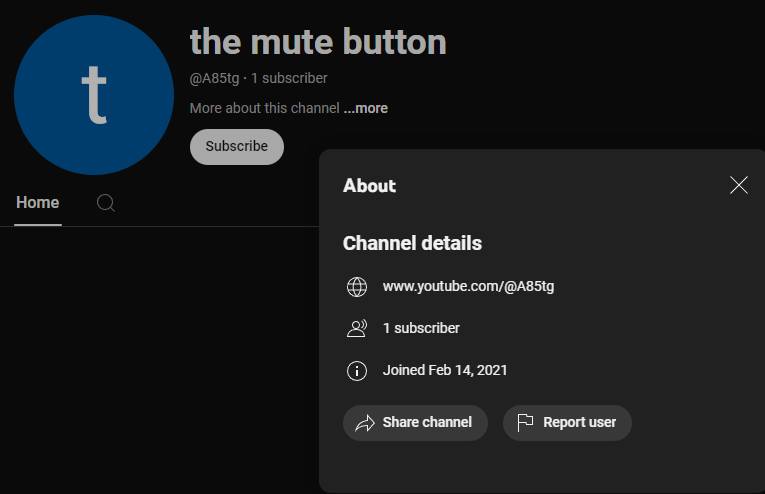Screen dimensions: 765x494
Task: Click the channel search magnifier icon
Action: coord(105,203)
